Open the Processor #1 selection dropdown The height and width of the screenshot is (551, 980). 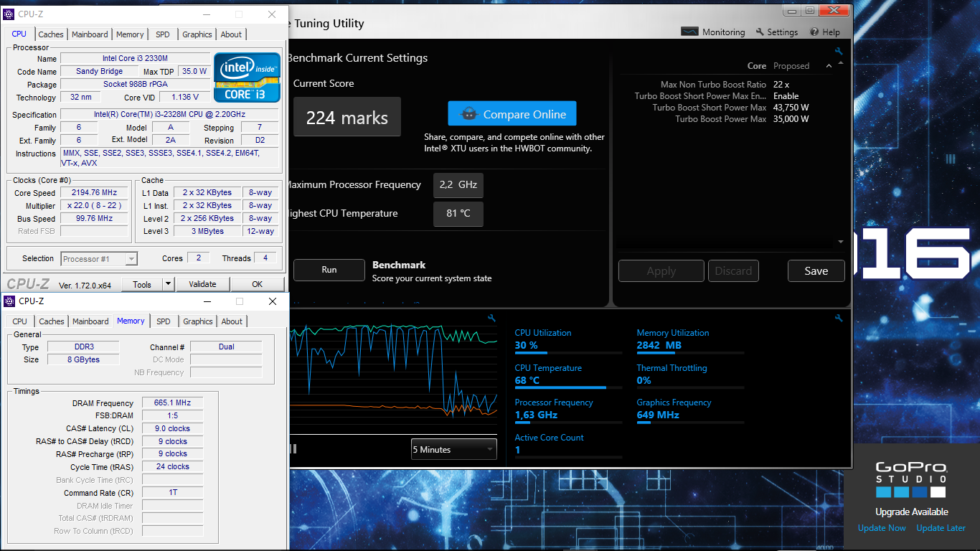click(x=99, y=259)
